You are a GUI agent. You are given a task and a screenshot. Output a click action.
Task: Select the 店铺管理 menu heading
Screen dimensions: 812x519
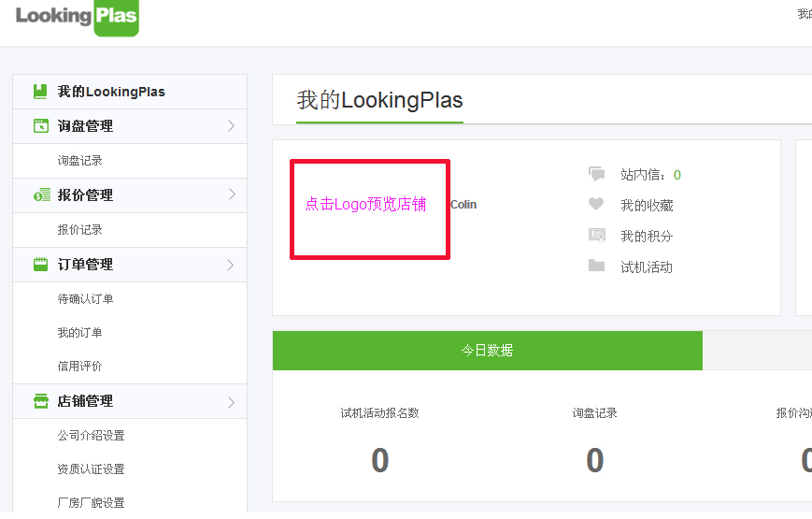[130, 401]
